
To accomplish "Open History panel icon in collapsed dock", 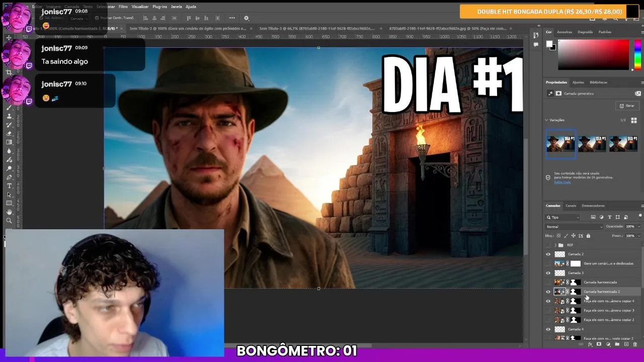I will [536, 35].
